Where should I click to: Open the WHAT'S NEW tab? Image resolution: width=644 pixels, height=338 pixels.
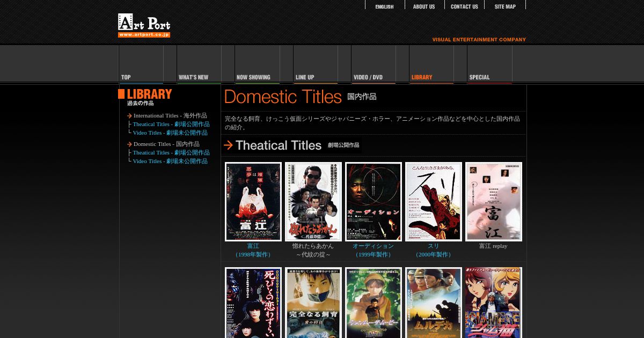(x=199, y=64)
